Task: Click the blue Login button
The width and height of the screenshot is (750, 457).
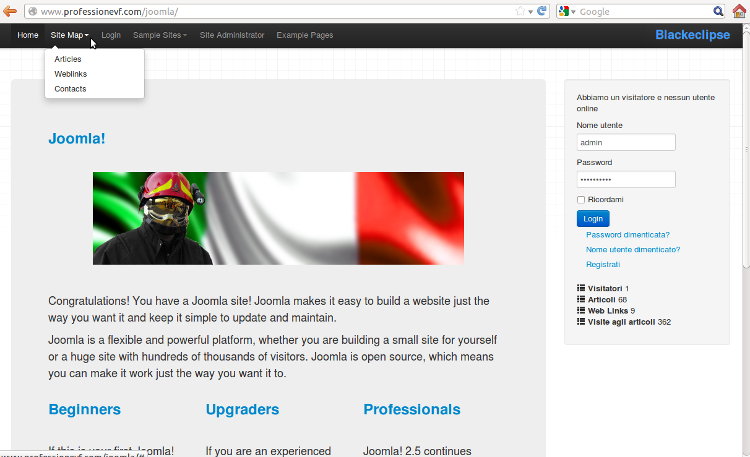Action: click(593, 218)
